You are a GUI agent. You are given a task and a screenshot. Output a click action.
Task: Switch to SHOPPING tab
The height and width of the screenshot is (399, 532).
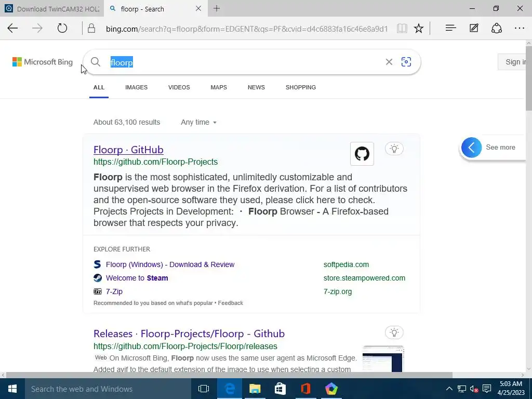click(x=301, y=87)
